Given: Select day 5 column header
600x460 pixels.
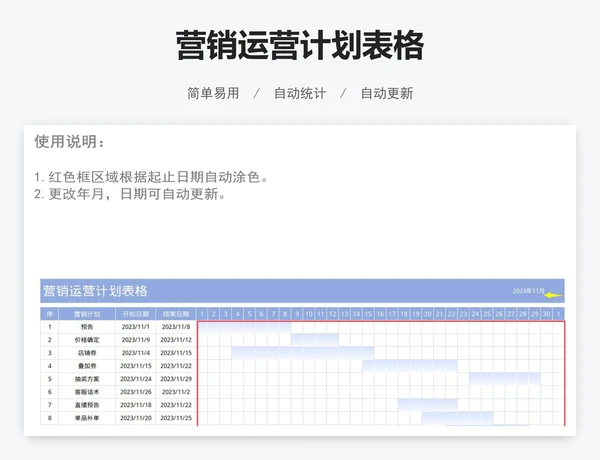Looking at the screenshot, I should pos(249,314).
